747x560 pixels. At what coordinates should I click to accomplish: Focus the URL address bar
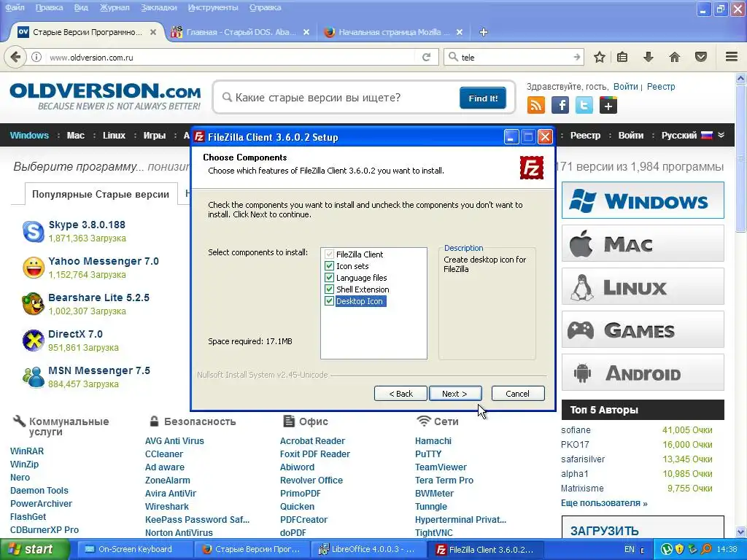point(231,57)
